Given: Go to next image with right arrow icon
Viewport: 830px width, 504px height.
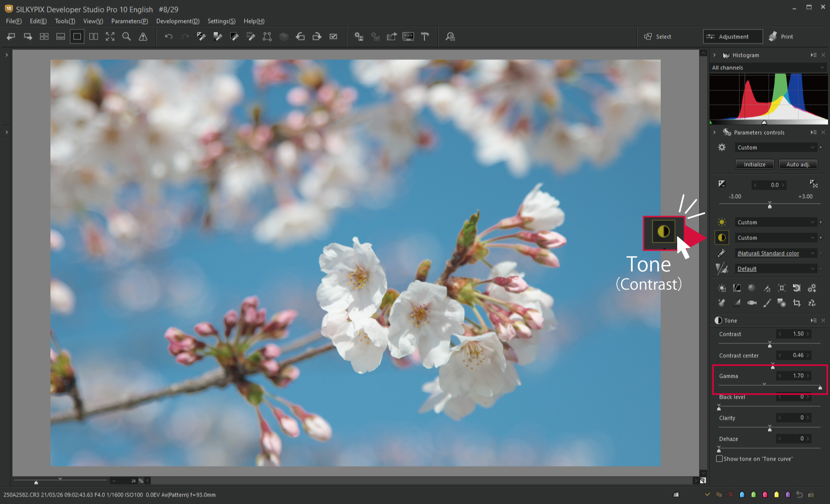Looking at the screenshot, I should click(28, 36).
